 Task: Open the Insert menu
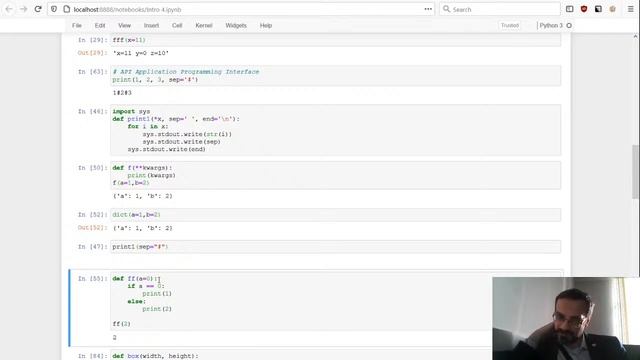coord(151,25)
